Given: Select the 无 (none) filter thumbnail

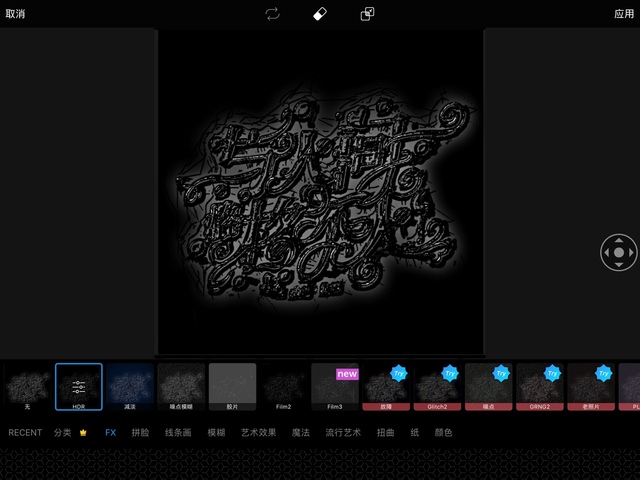Looking at the screenshot, I should click(27, 386).
